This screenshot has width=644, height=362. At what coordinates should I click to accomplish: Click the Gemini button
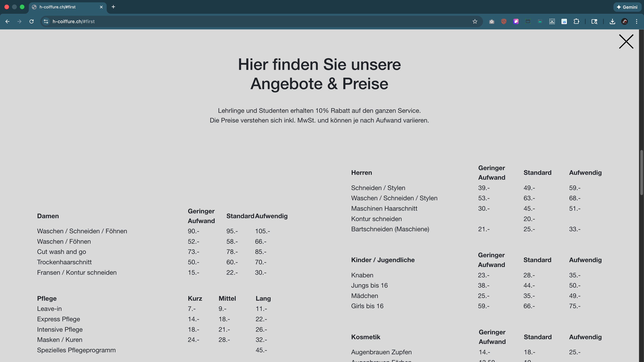[627, 7]
